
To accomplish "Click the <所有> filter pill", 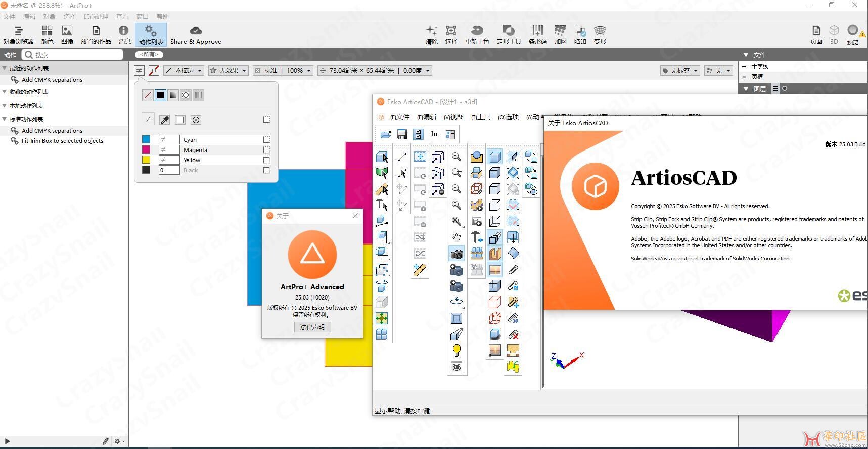I will (149, 54).
